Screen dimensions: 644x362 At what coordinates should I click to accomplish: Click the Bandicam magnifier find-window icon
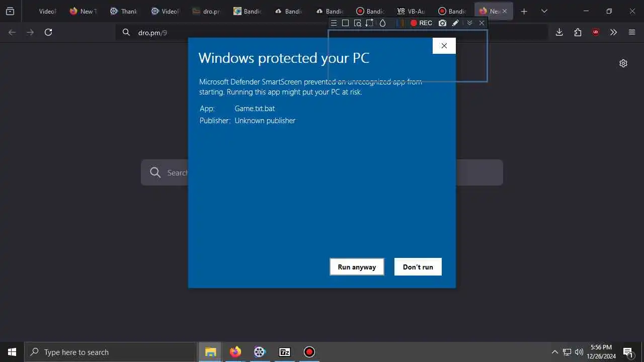pyautogui.click(x=358, y=23)
